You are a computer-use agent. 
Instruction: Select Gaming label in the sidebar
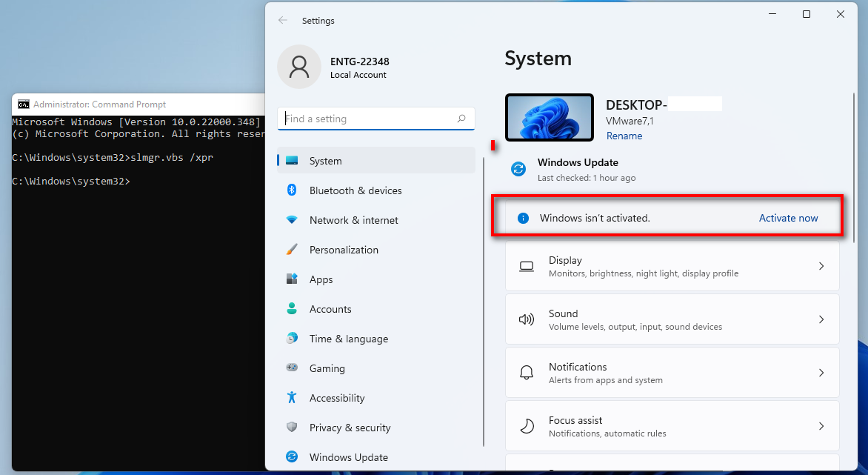coord(327,368)
